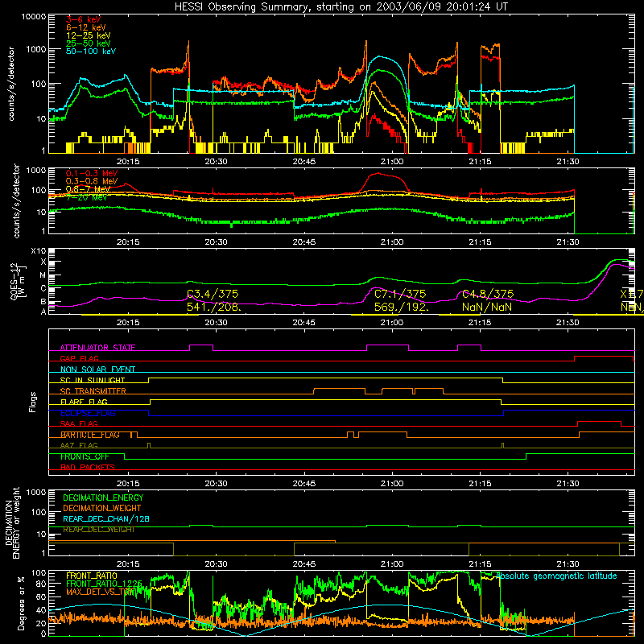Click the 'Absolute geomagnetic latitude' label
This screenshot has width=644, height=644.
[556, 576]
